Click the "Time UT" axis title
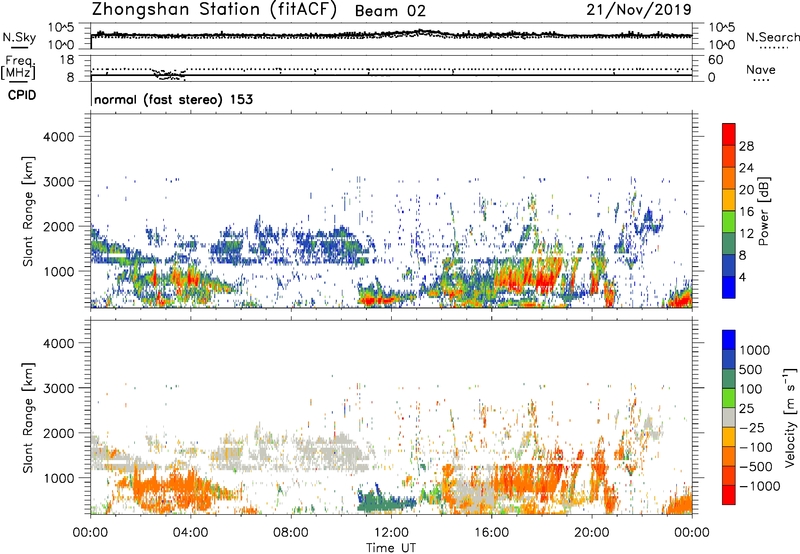 (x=391, y=548)
